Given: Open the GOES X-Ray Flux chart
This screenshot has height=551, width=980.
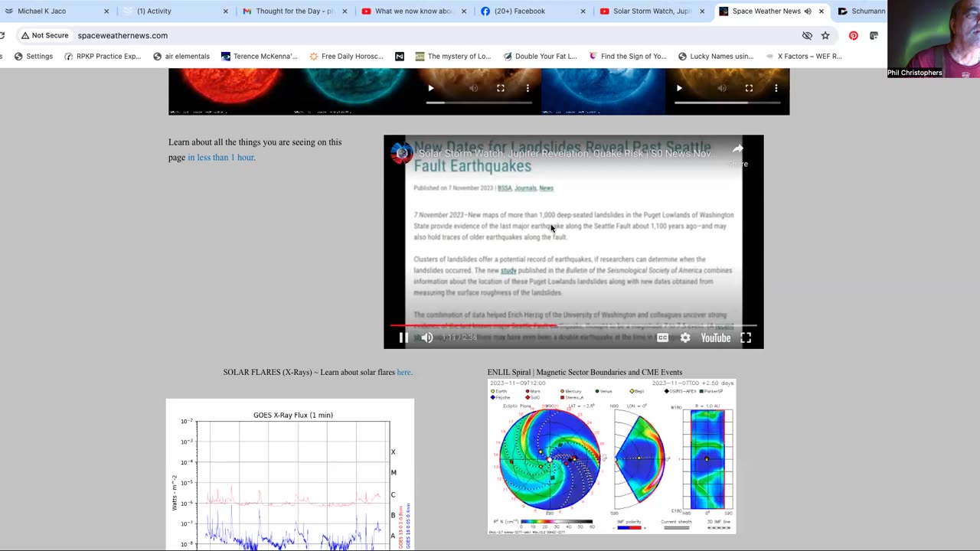Looking at the screenshot, I should pos(290,474).
